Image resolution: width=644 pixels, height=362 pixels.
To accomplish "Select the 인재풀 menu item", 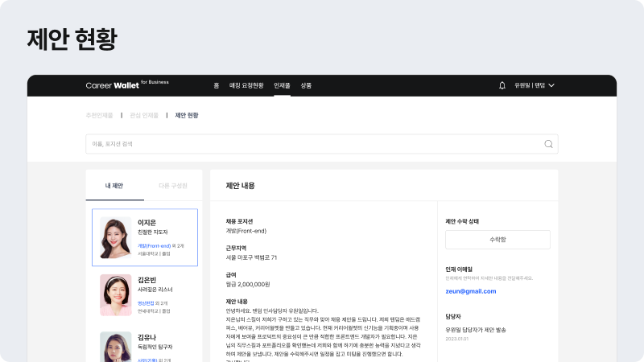I will pyautogui.click(x=283, y=85).
